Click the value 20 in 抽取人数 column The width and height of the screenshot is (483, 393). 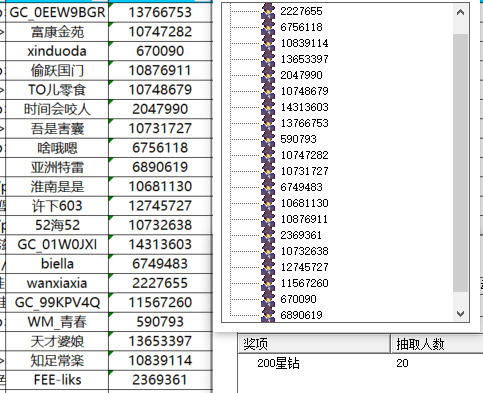pos(402,363)
